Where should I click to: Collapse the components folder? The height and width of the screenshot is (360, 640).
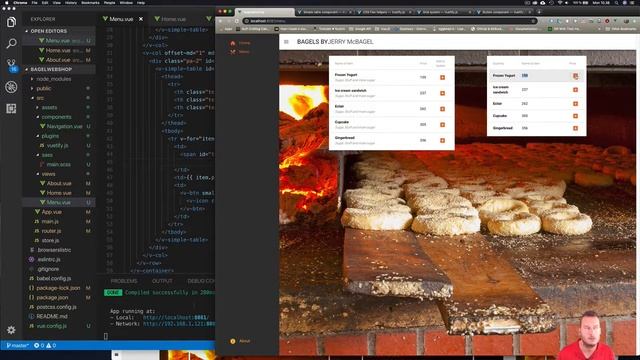(56, 117)
